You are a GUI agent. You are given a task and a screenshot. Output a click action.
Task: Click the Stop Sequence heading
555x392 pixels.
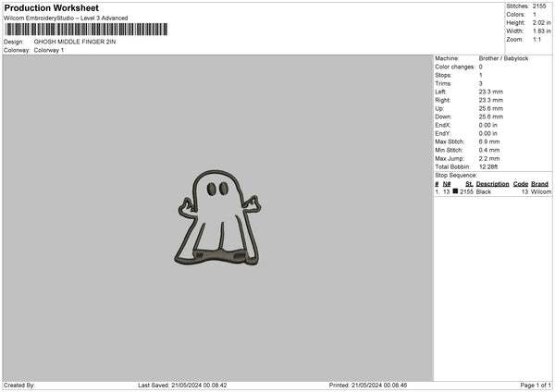(x=456, y=175)
